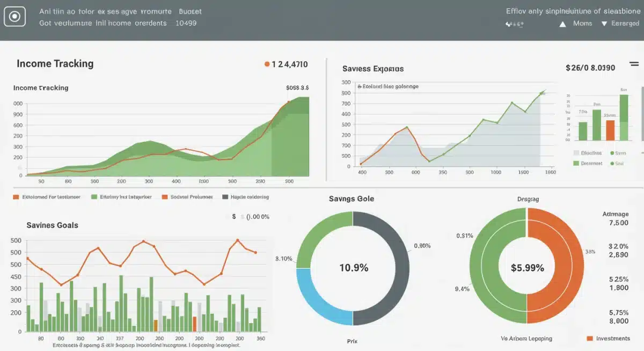This screenshot has width=644, height=351.
Task: Open the Eerergod dropdown with the down arrow
Action: point(605,23)
